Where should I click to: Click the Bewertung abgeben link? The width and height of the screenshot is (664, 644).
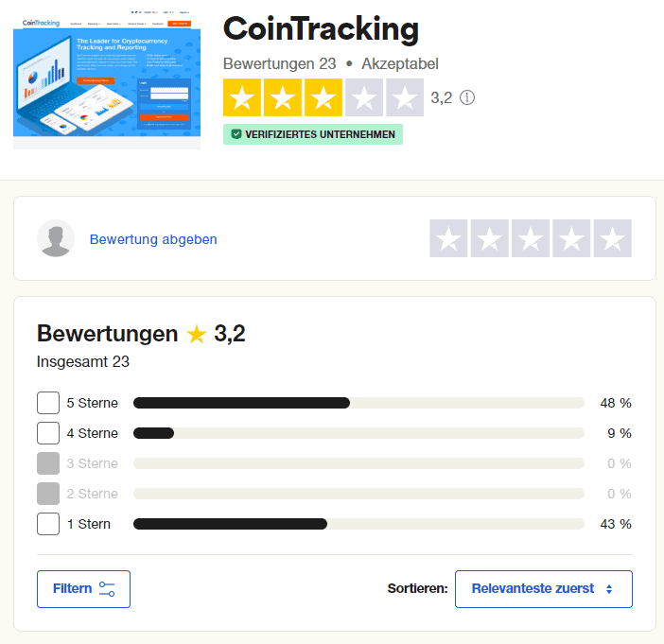point(153,239)
